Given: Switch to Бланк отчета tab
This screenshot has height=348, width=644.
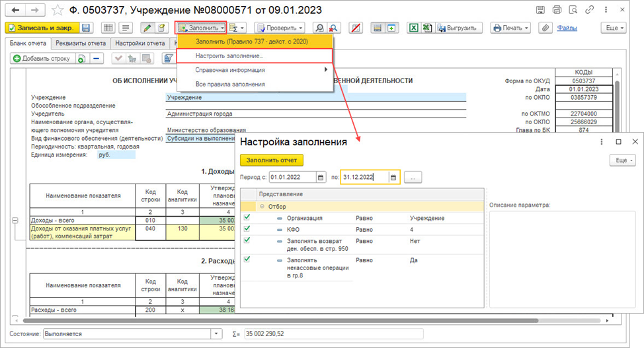Looking at the screenshot, I should (28, 43).
